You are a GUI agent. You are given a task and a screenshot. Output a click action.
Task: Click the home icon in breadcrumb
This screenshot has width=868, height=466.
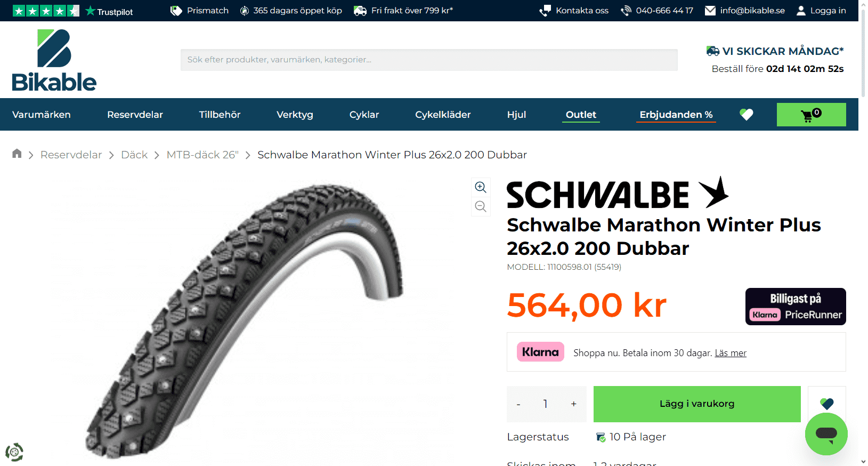(x=17, y=154)
